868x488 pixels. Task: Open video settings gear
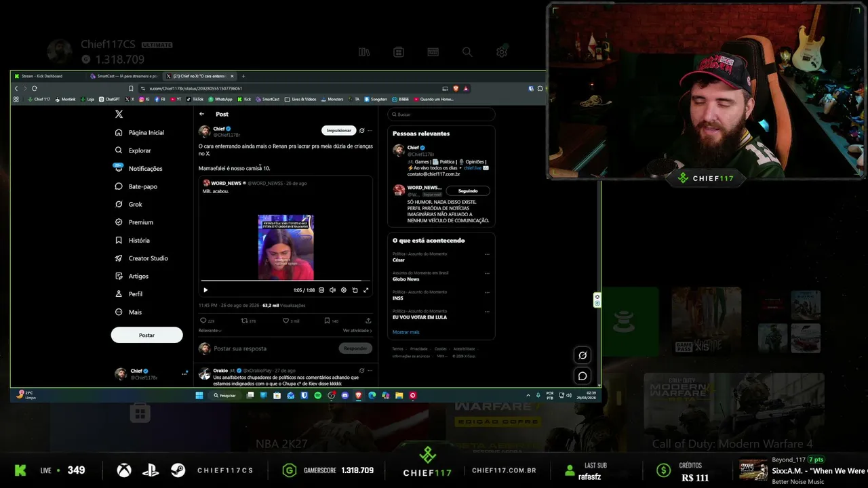click(x=344, y=290)
